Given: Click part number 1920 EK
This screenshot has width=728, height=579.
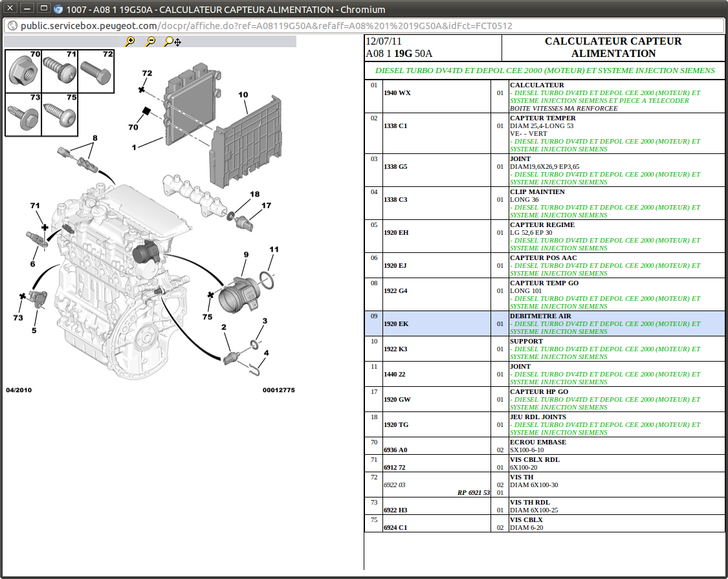Looking at the screenshot, I should coord(396,324).
